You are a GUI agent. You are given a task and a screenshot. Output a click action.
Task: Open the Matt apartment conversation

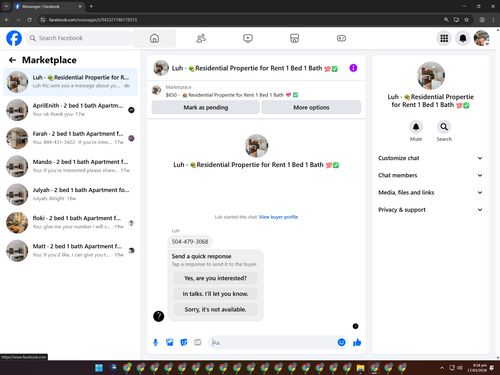[x=70, y=250]
